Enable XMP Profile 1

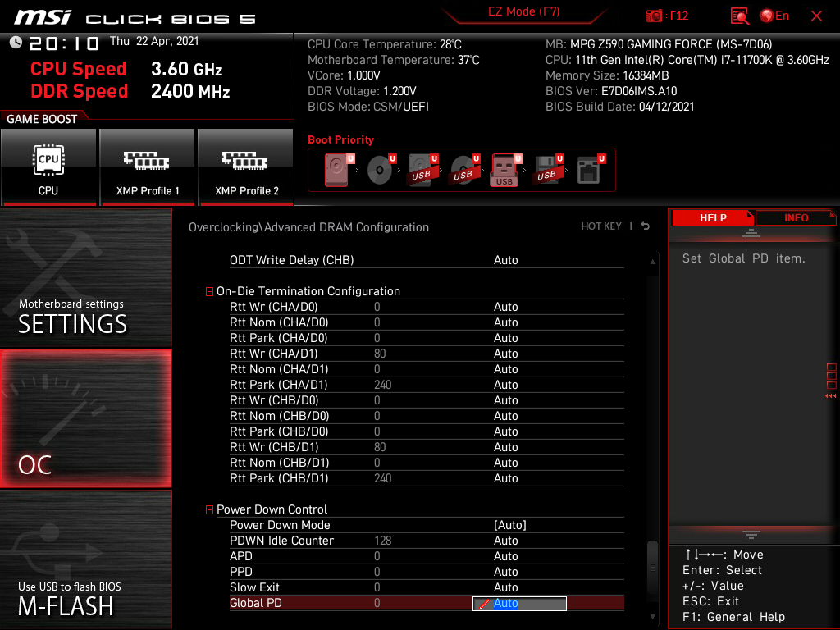click(148, 167)
